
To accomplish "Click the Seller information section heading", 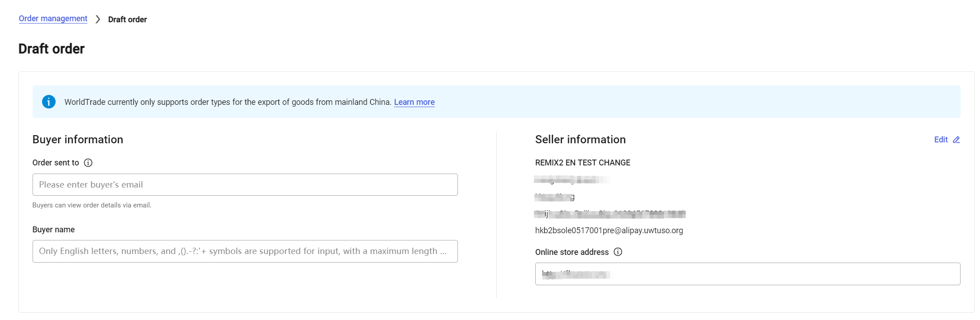I will click(x=580, y=140).
